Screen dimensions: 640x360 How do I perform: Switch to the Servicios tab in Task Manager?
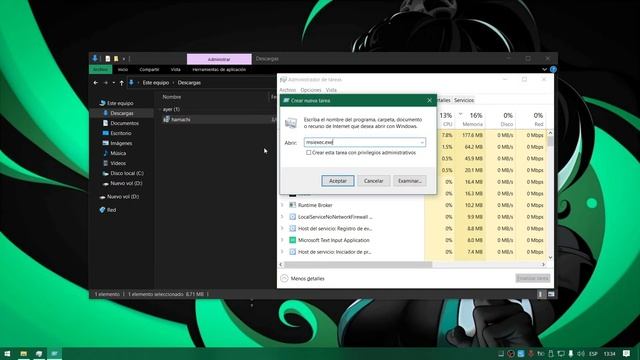[464, 100]
